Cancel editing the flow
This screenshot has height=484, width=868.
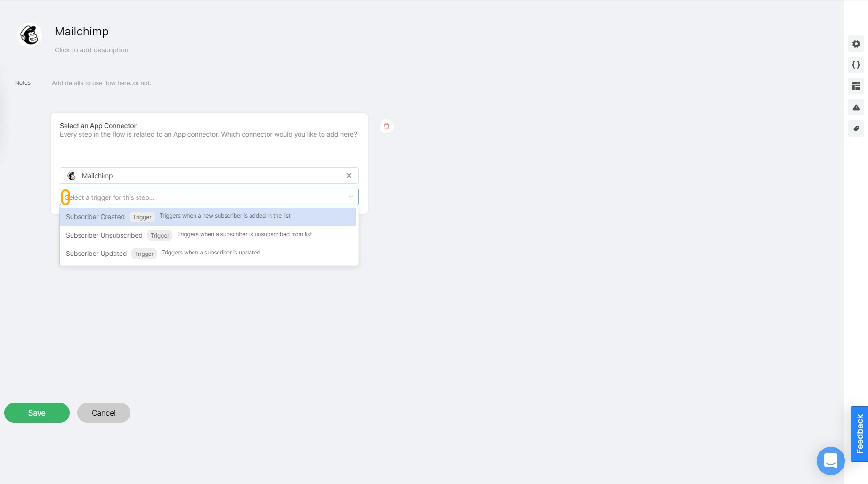pyautogui.click(x=104, y=413)
